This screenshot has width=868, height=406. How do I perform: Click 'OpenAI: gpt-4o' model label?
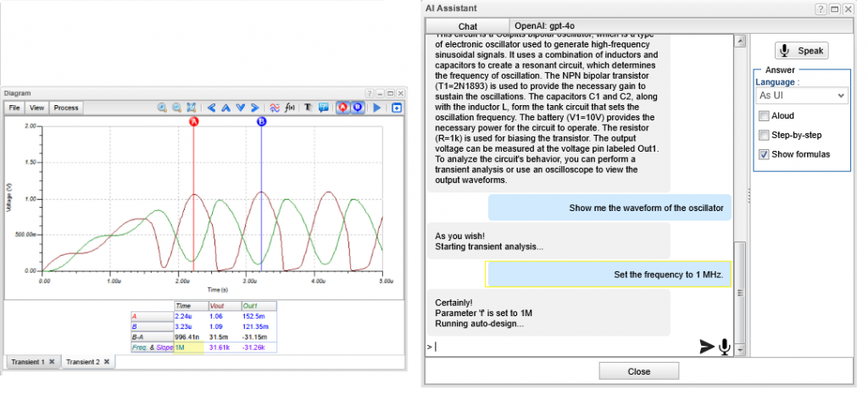click(x=547, y=25)
